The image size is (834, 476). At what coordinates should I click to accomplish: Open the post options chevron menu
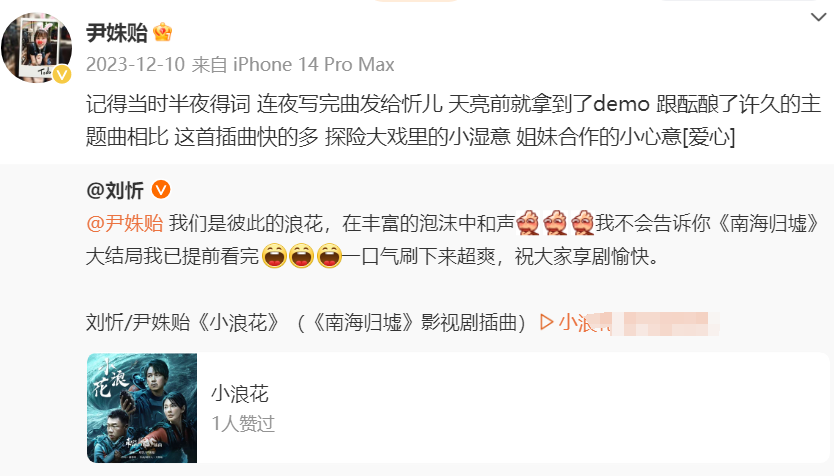click(x=818, y=17)
